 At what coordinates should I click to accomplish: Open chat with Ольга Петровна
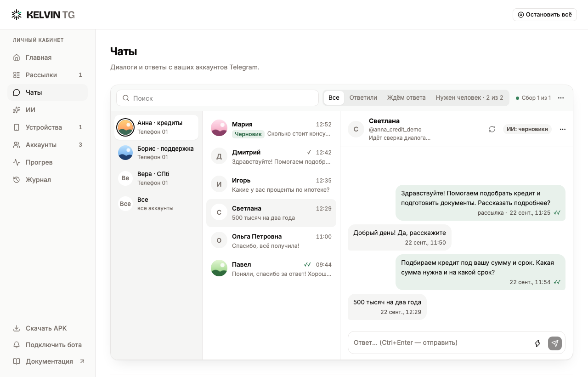point(271,241)
